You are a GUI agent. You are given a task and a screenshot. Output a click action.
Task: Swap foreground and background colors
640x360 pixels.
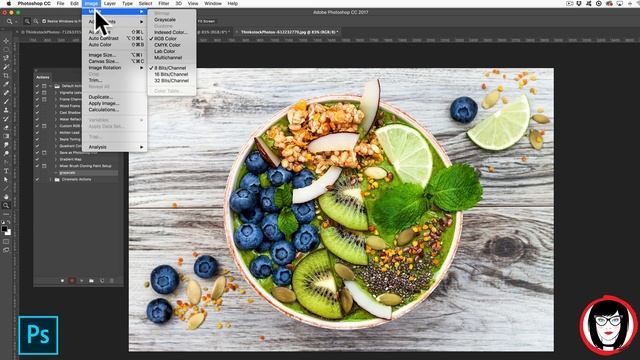click(x=9, y=222)
